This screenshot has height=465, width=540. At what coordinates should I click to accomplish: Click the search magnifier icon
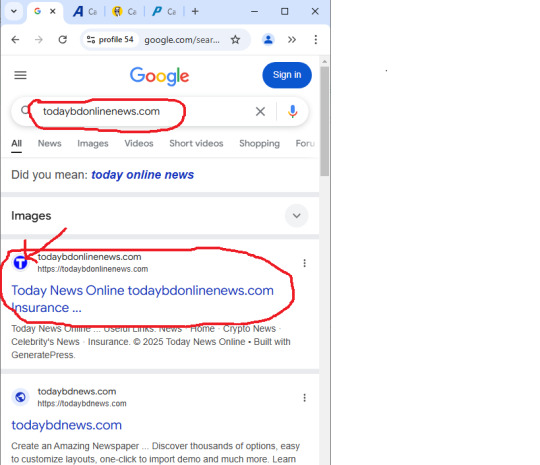[x=25, y=111]
